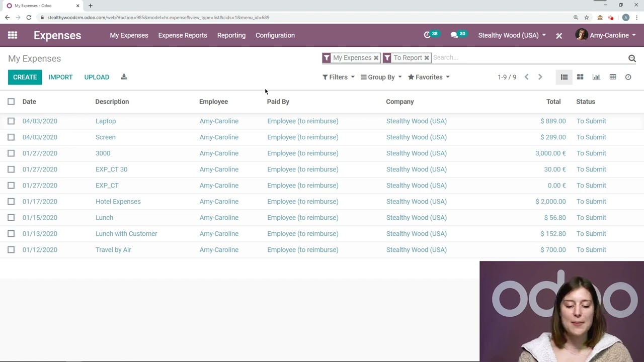
Task: Check the Screen expense row checkbox
Action: click(x=11, y=137)
